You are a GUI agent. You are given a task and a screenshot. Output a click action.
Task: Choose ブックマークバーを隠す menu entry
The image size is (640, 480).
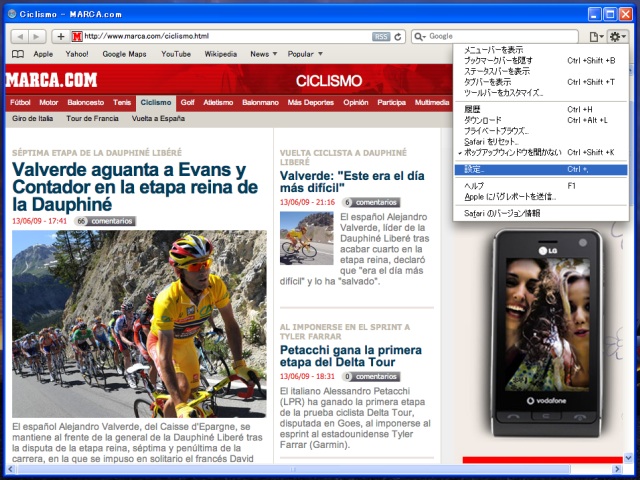(541, 60)
